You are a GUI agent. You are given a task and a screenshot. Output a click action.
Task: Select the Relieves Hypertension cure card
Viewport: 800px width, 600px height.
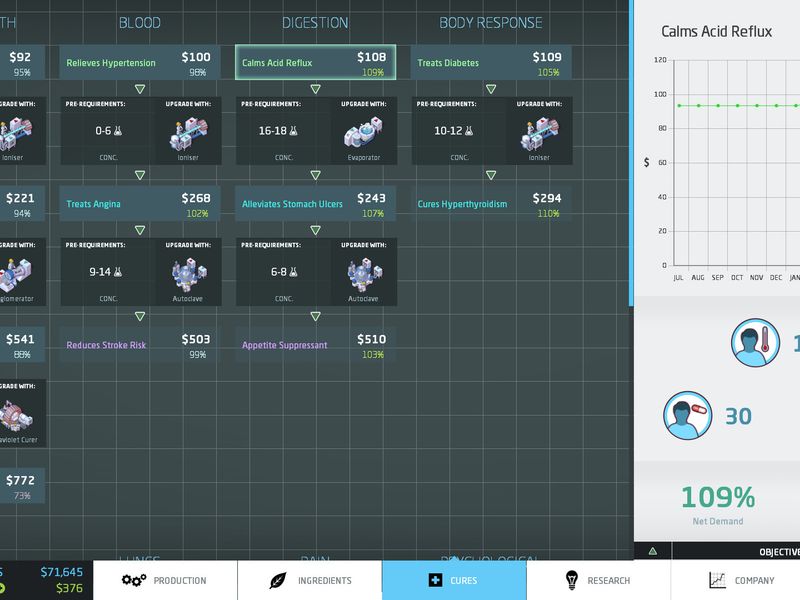click(140, 62)
